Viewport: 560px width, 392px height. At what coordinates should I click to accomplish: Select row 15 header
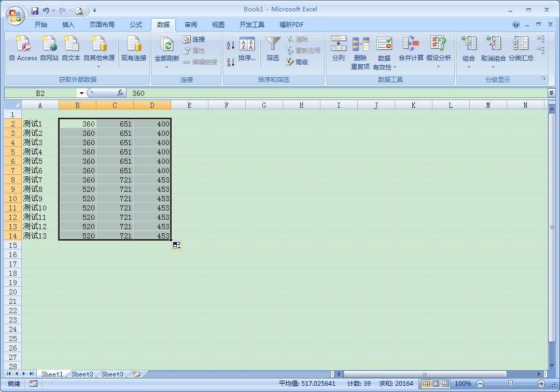click(x=13, y=245)
